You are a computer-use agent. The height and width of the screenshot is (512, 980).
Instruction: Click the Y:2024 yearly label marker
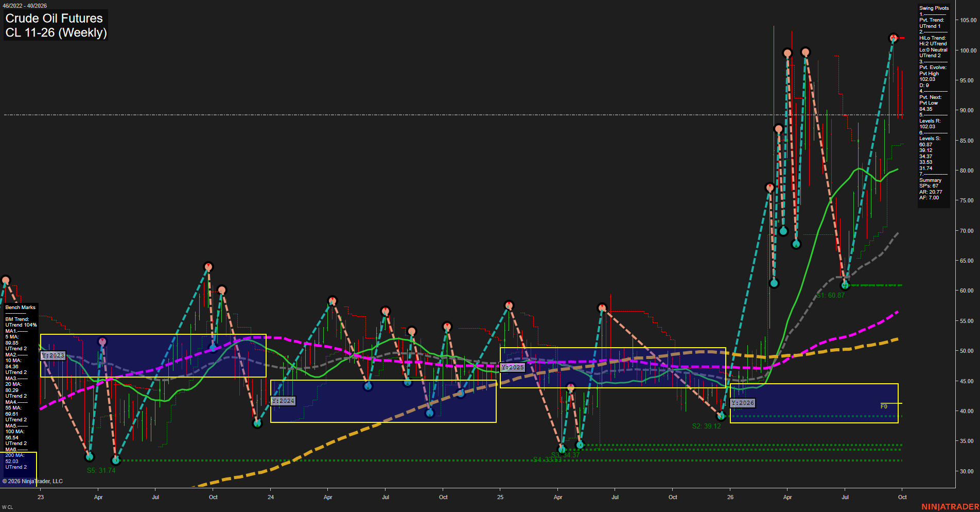[x=283, y=401]
